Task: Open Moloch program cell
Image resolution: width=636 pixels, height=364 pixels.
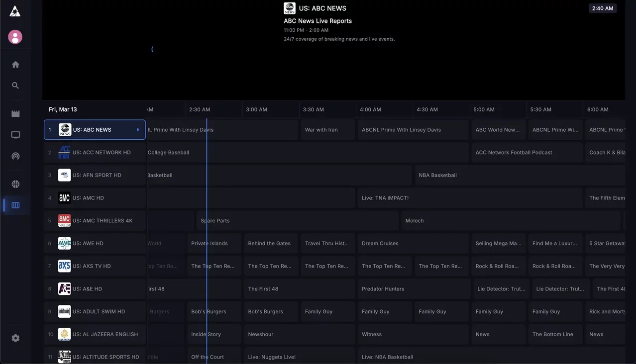Action: pos(512,221)
